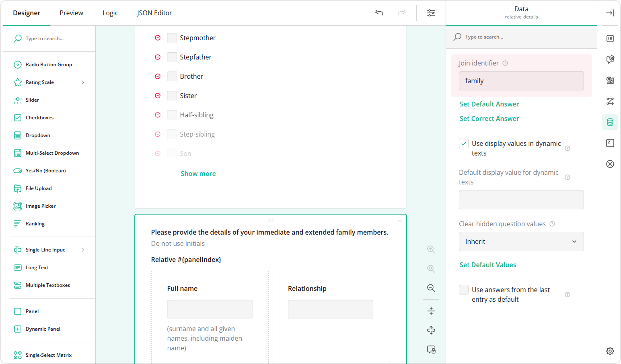Zoom out on the survey canvas
This screenshot has height=364, width=621.
(431, 288)
